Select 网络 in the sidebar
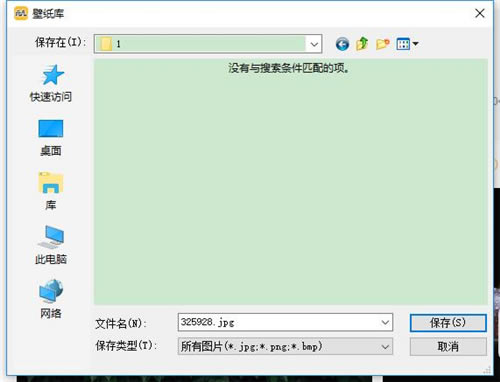 pyautogui.click(x=51, y=299)
